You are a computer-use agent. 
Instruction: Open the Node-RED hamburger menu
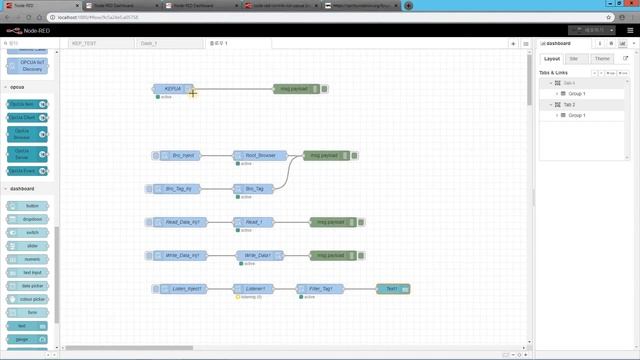pyautogui.click(x=630, y=31)
